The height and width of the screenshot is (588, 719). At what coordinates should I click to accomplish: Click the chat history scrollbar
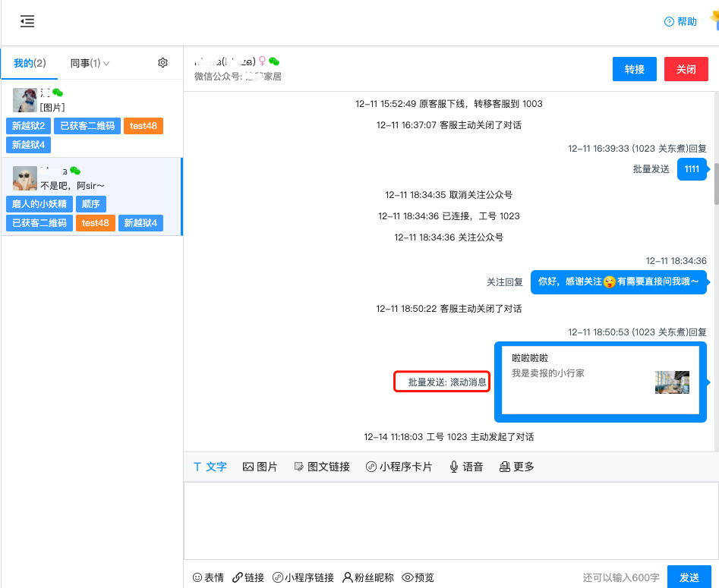[x=716, y=182]
